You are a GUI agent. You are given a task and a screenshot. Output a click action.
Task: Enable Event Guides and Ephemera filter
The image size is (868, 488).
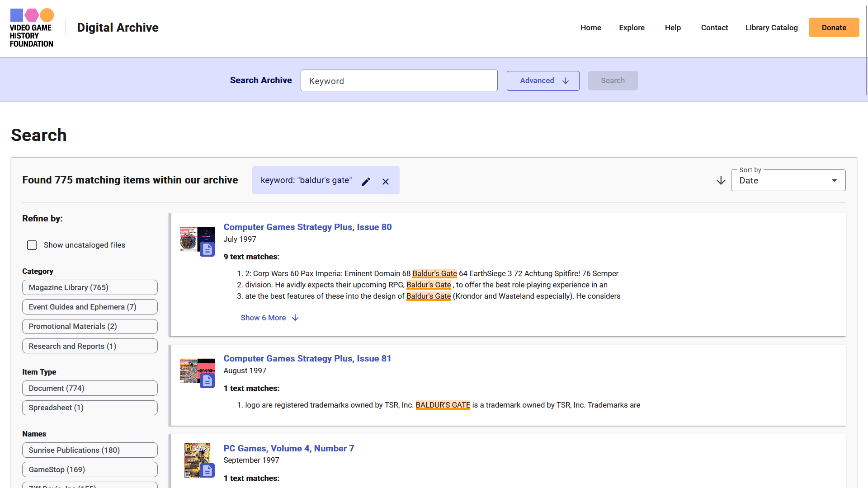click(x=90, y=307)
